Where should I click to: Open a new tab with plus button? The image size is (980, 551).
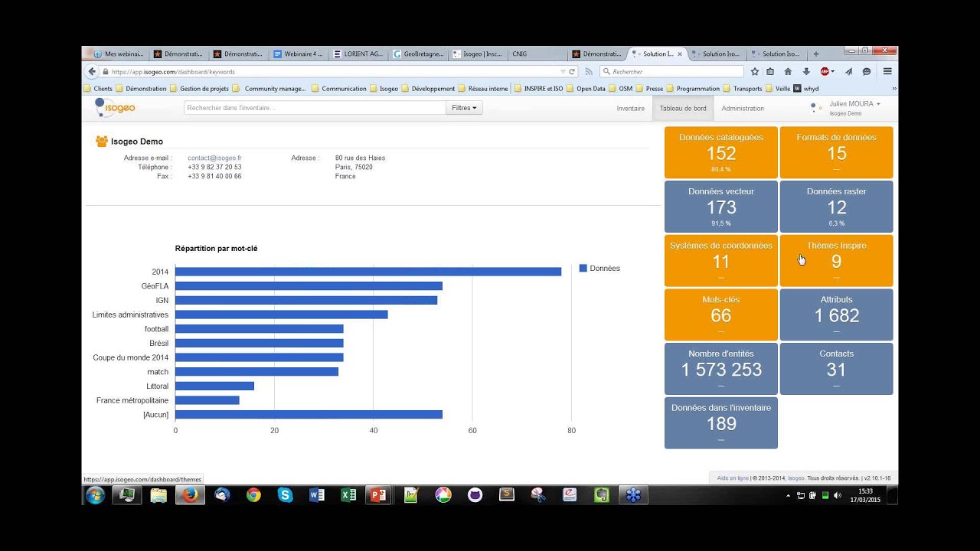coord(816,54)
